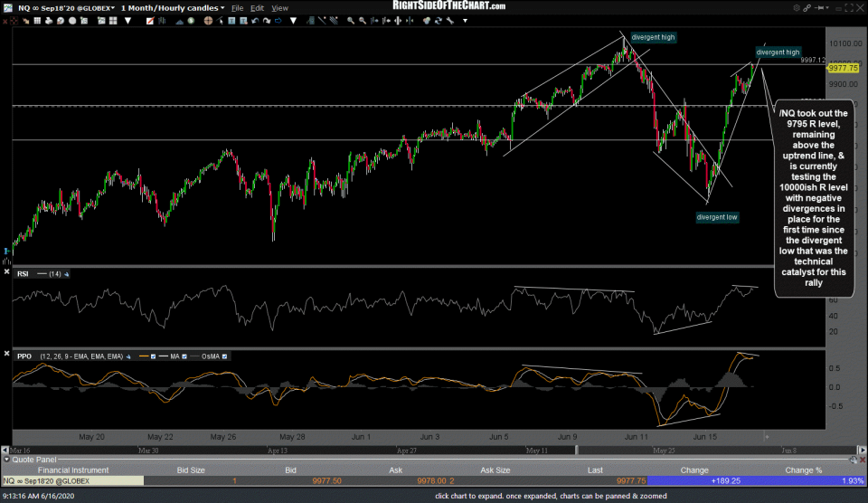Viewport: 868px width, 503px height.
Task: Click the zoom out magnifier icon
Action: (x=362, y=21)
